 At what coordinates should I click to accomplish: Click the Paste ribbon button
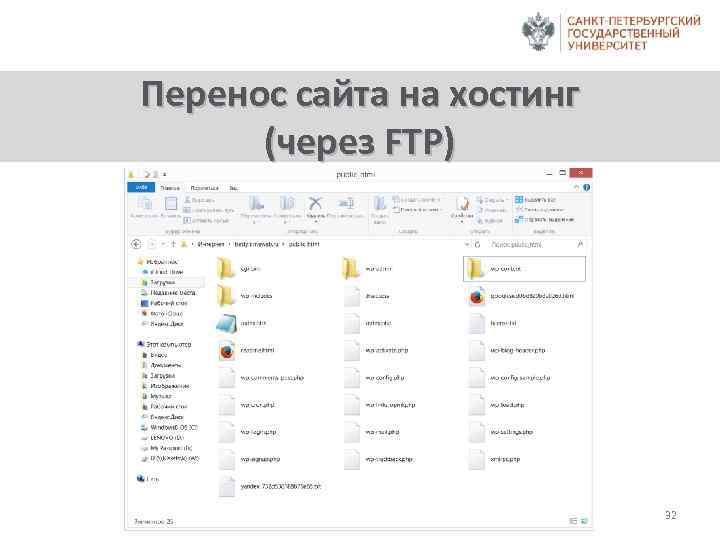[x=171, y=207]
